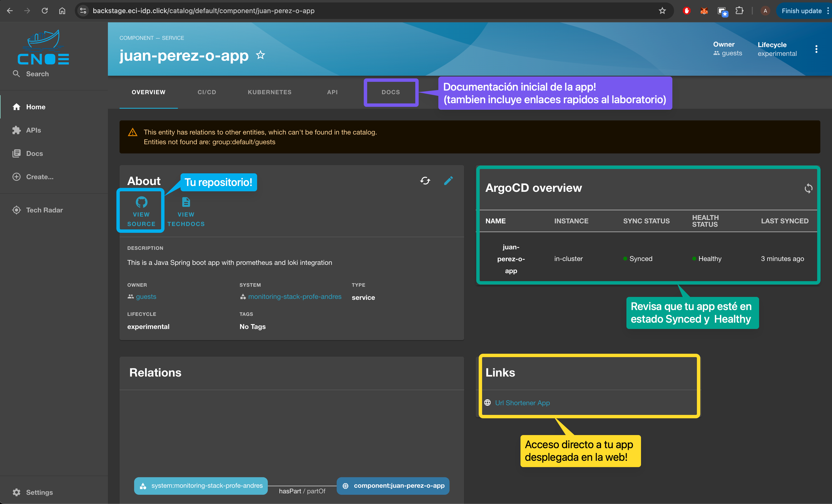Schedule entity refresh in About card

tap(425, 181)
